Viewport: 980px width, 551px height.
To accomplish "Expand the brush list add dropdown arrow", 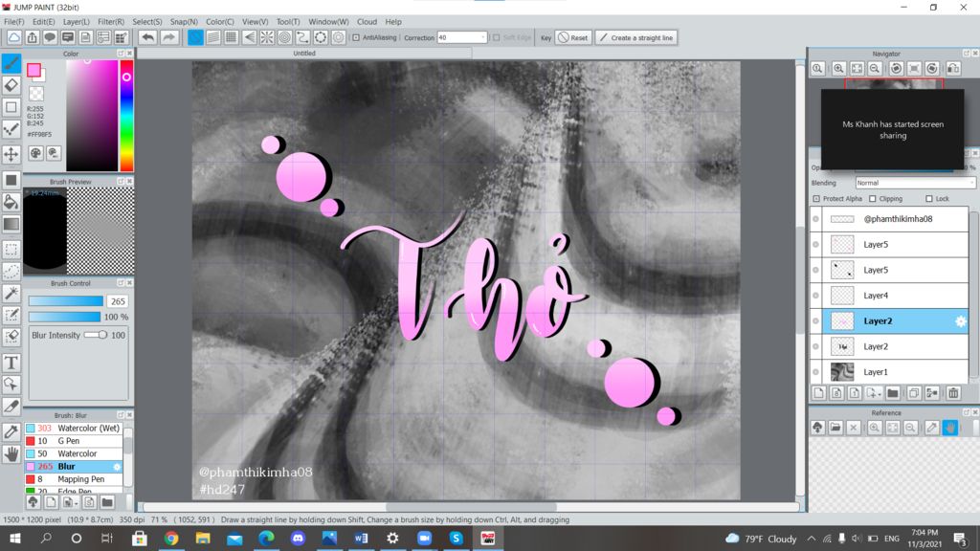I will click(76, 503).
